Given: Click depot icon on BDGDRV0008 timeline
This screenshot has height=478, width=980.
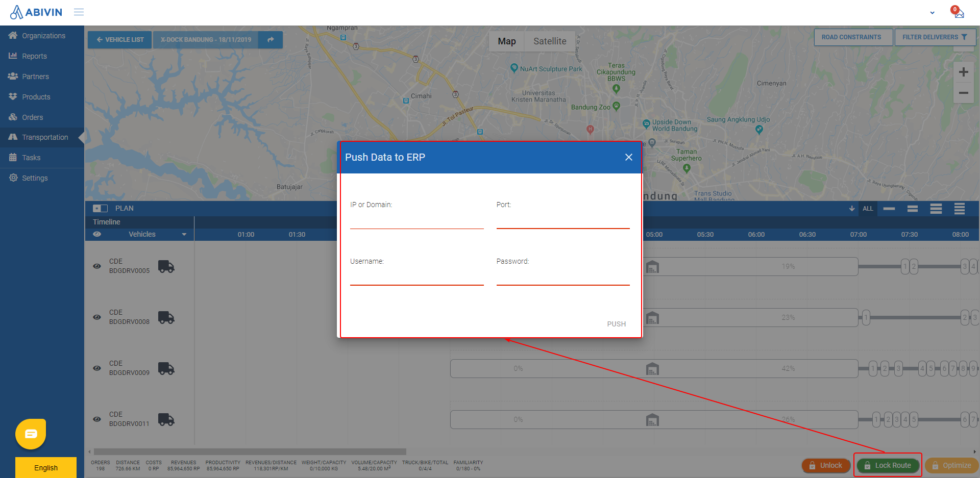Looking at the screenshot, I should 652,317.
